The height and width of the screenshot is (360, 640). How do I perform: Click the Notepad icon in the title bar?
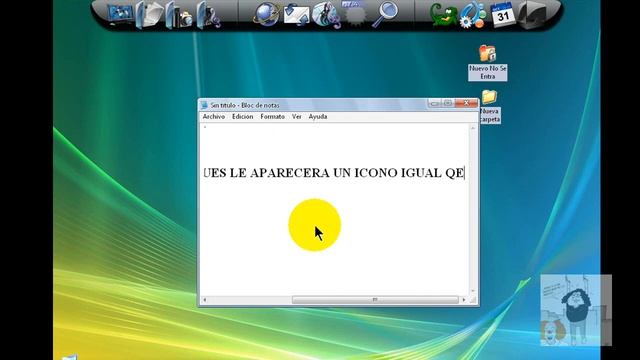pyautogui.click(x=204, y=105)
